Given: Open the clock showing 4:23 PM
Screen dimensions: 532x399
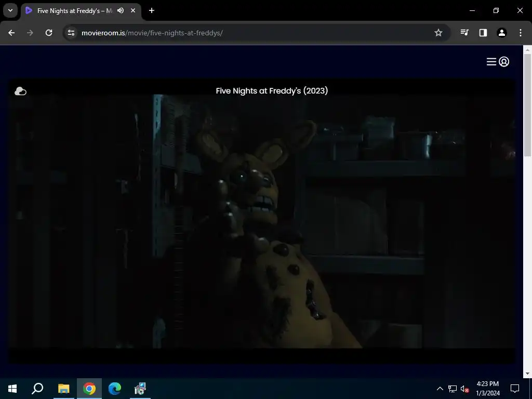Looking at the screenshot, I should pos(487,389).
